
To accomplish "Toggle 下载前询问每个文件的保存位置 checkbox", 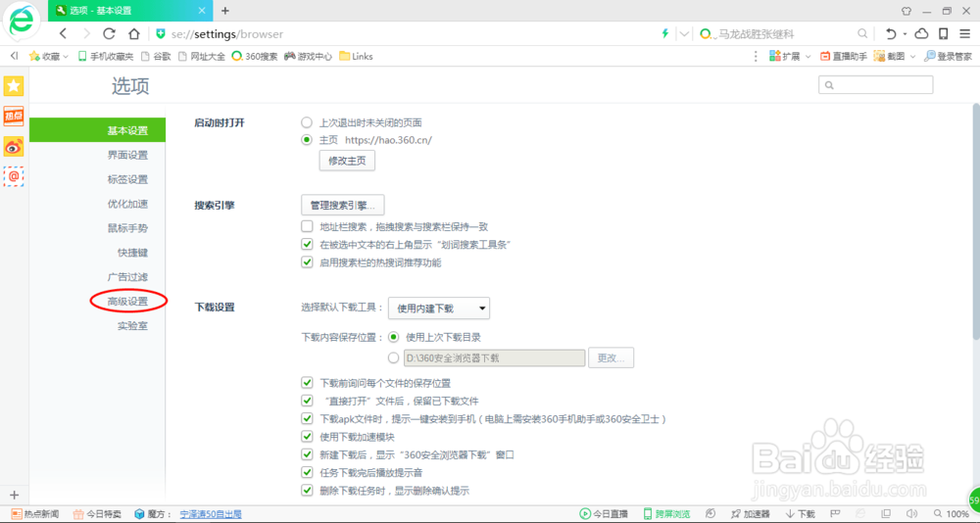I will pyautogui.click(x=307, y=382).
